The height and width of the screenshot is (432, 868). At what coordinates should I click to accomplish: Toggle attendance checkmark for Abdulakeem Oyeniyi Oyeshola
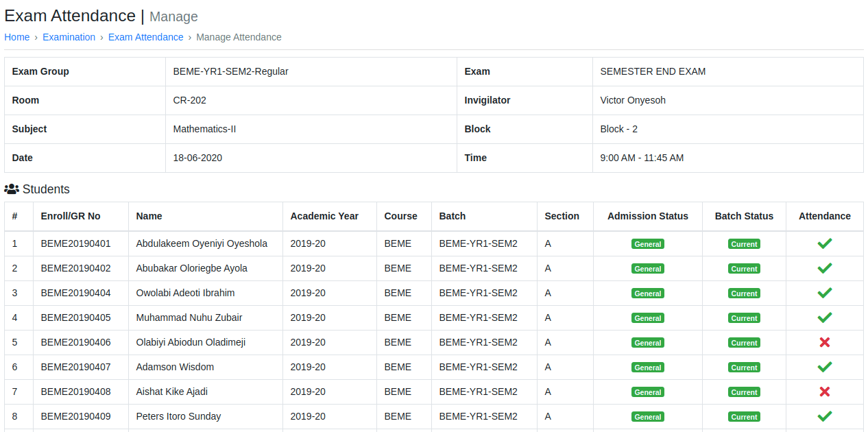(x=824, y=243)
